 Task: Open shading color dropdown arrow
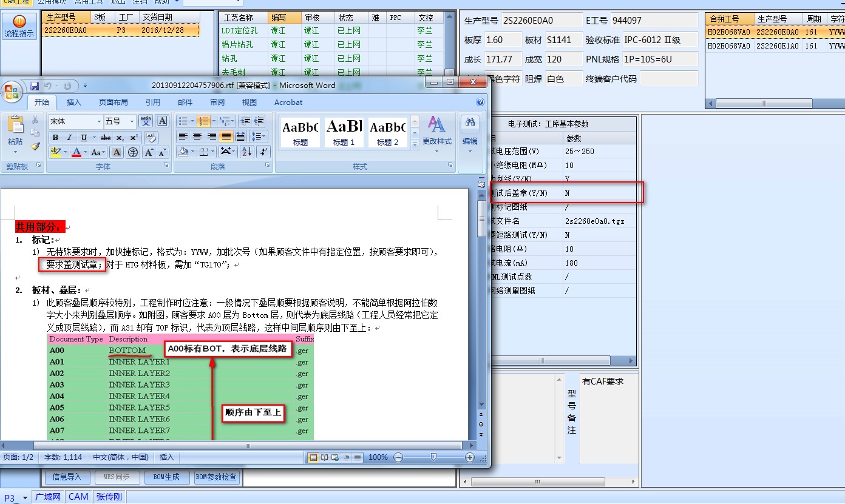click(x=193, y=152)
